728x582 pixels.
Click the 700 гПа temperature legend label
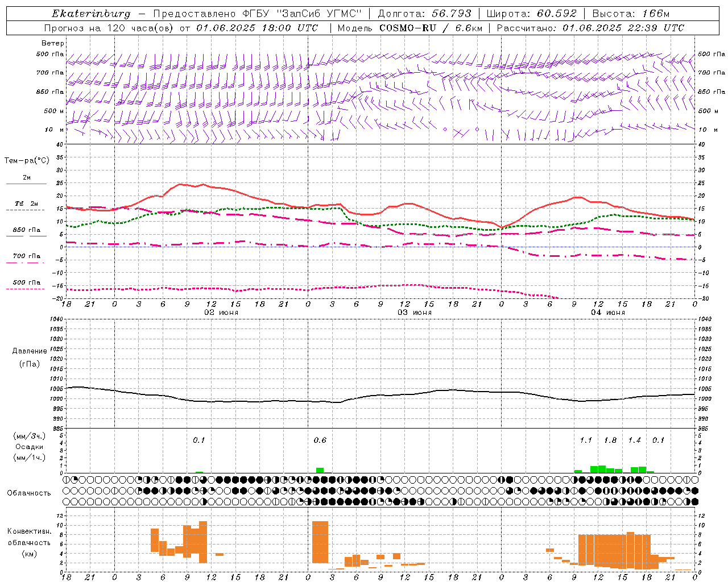pos(27,256)
